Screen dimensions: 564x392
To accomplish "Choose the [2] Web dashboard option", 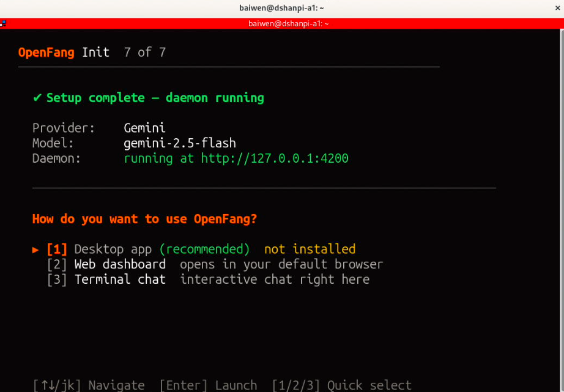I will pyautogui.click(x=120, y=264).
